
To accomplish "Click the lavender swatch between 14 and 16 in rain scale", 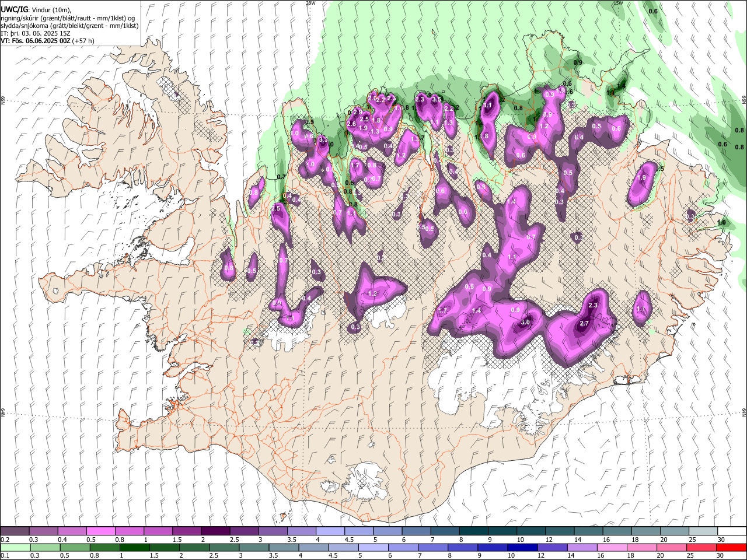I will [x=583, y=547].
